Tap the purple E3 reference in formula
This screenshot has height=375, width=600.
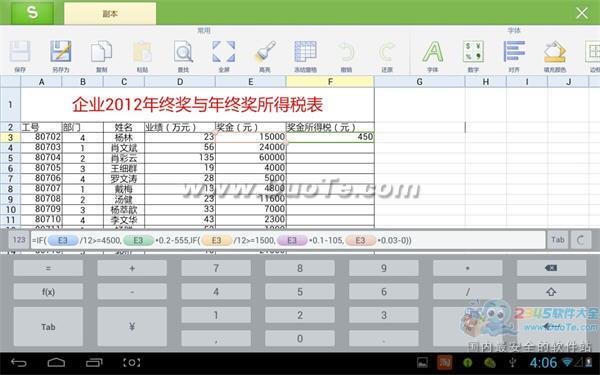(x=292, y=240)
